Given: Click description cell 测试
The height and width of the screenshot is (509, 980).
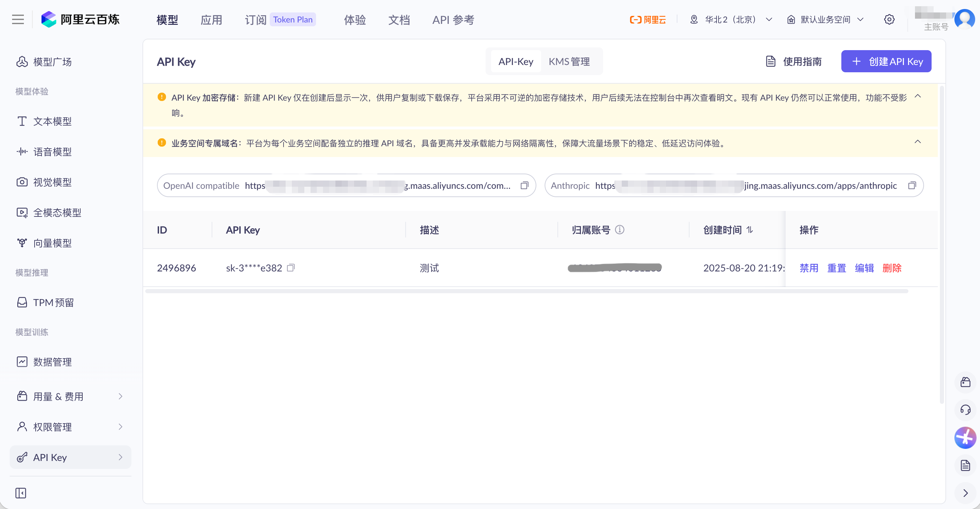Looking at the screenshot, I should pyautogui.click(x=429, y=268).
